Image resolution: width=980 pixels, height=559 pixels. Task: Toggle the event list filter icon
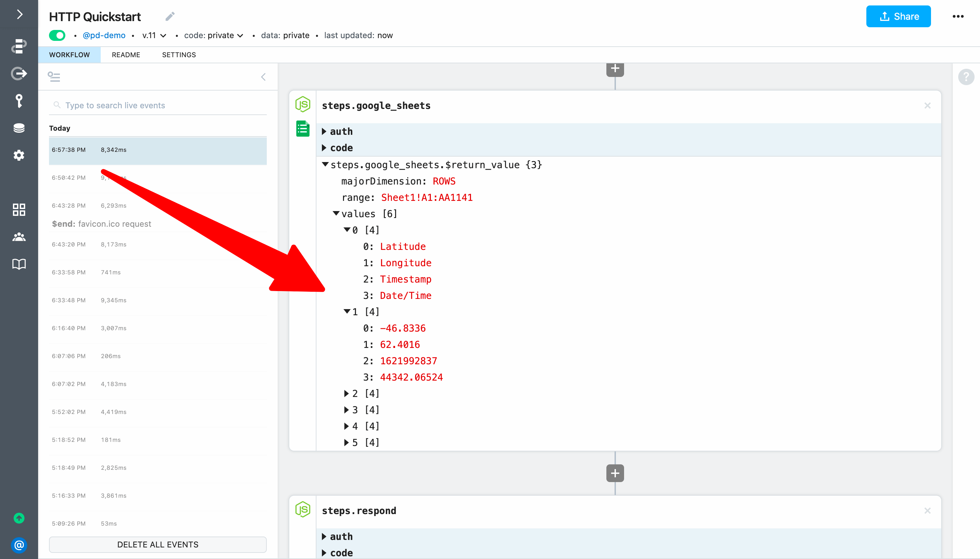[54, 77]
